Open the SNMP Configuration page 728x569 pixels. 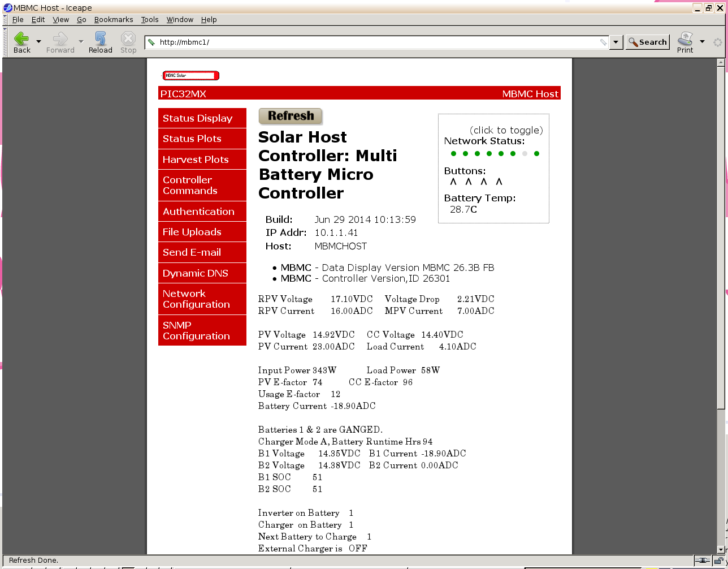tap(202, 331)
